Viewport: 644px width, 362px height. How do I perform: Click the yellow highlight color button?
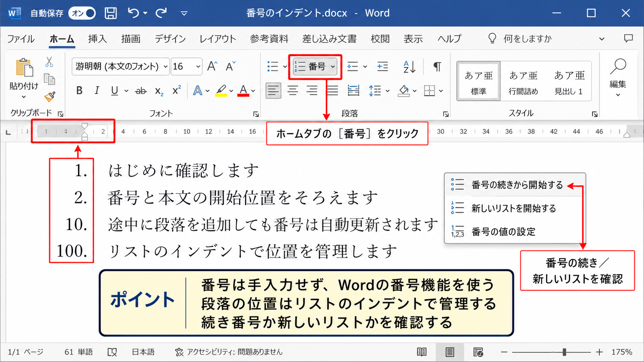click(221, 91)
